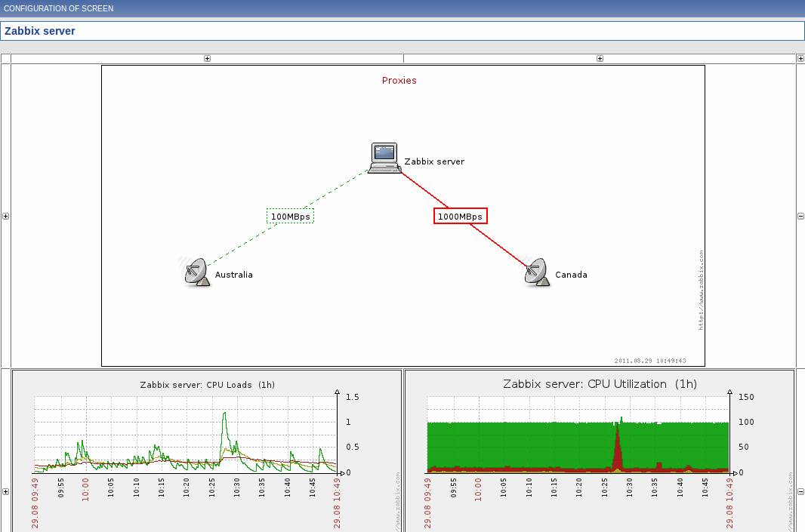Click the Zabbix server screen name heading
The width and height of the screenshot is (805, 532).
coord(39,31)
